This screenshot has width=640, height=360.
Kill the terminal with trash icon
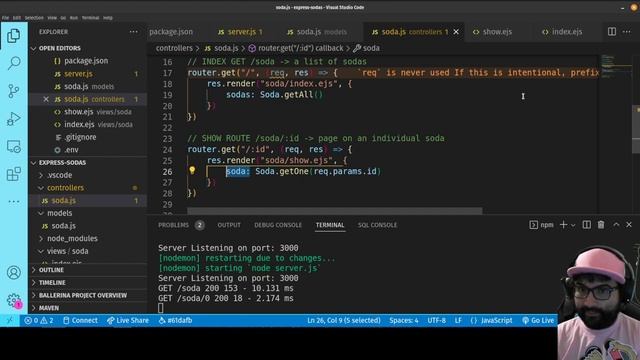[x=601, y=224]
